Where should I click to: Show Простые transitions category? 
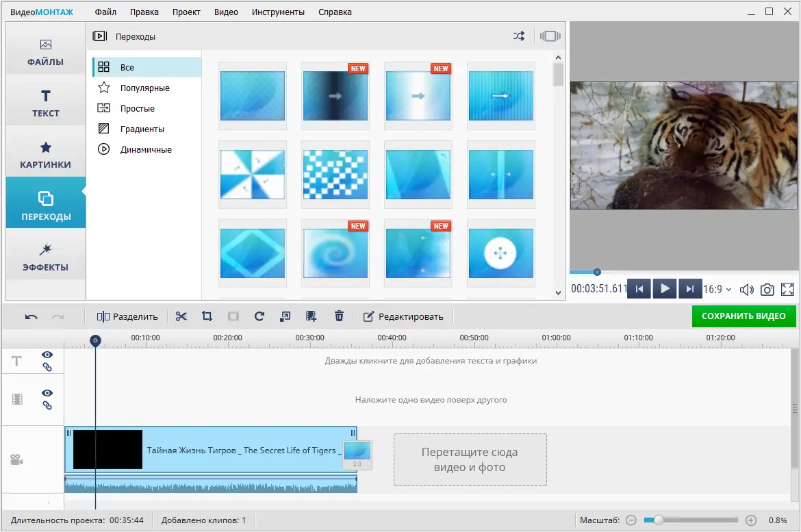click(147, 108)
